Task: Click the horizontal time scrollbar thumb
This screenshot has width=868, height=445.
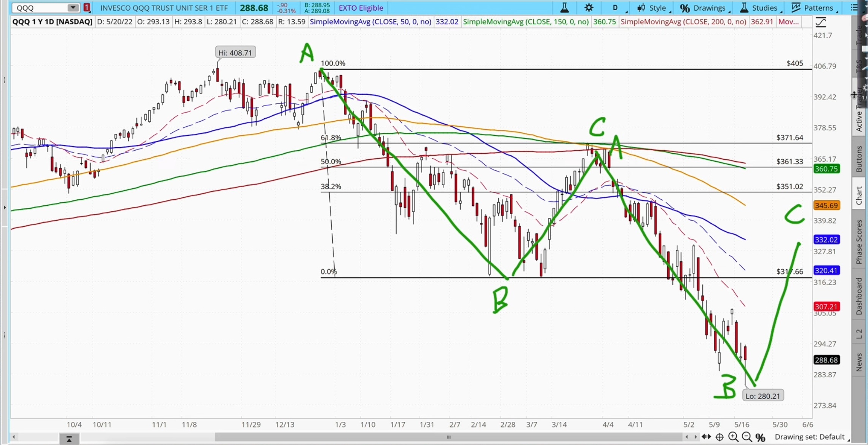Action: pos(449,437)
